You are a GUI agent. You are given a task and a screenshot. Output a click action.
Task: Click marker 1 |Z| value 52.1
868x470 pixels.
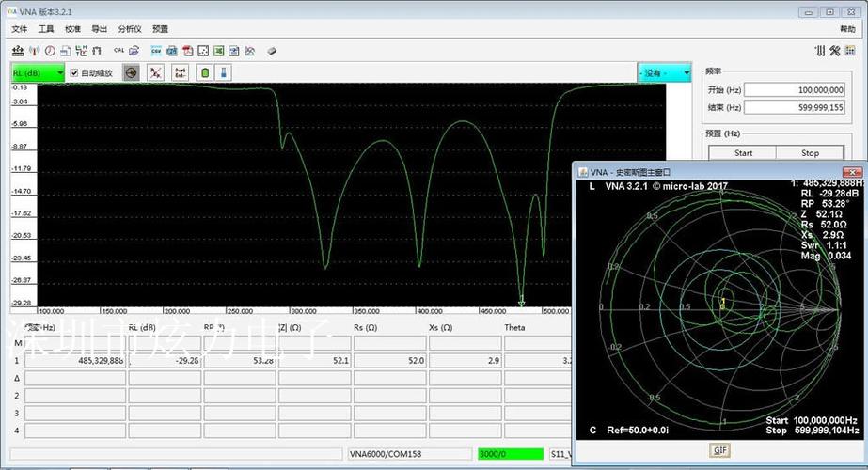315,360
